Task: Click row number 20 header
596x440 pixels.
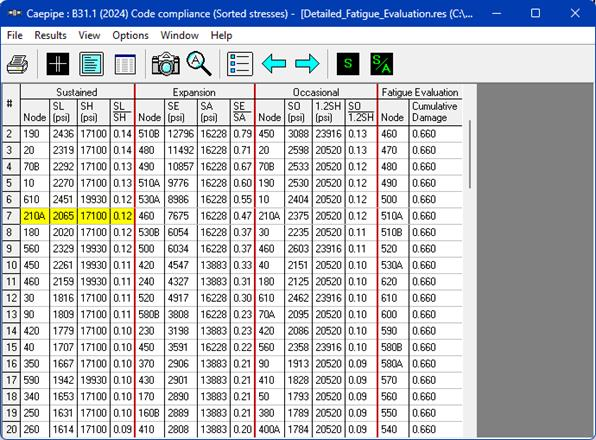Action: (11, 429)
